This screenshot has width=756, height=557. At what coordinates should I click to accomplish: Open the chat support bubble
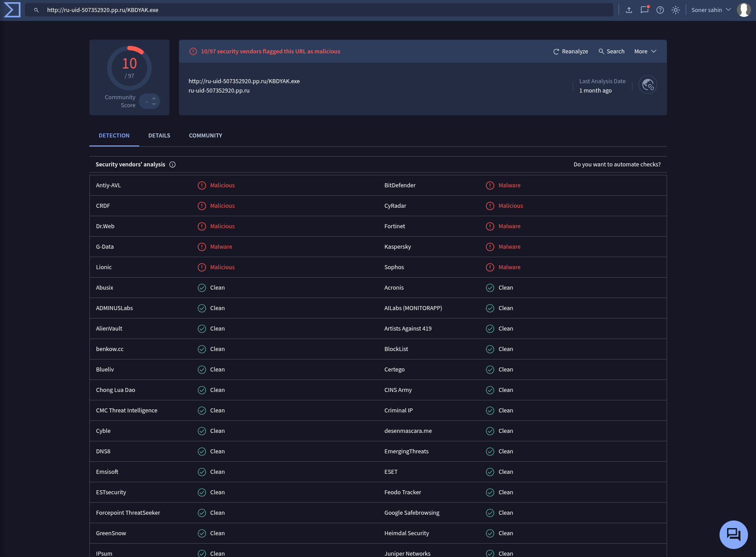tap(734, 534)
